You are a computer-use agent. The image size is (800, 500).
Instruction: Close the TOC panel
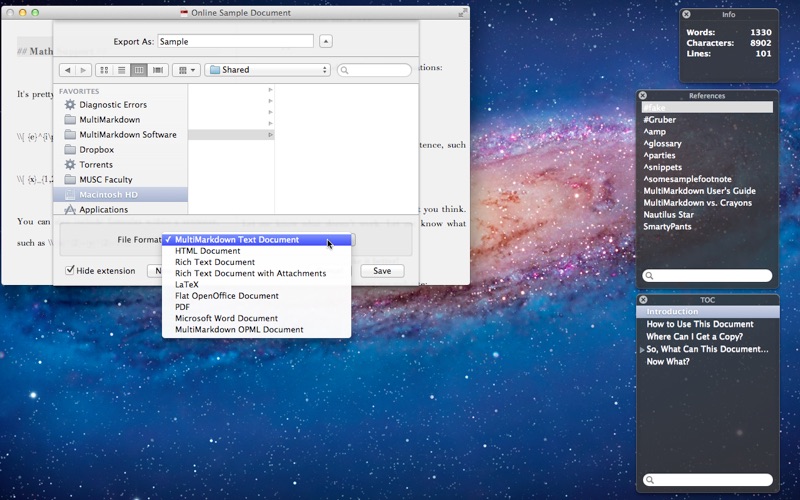[x=643, y=299]
